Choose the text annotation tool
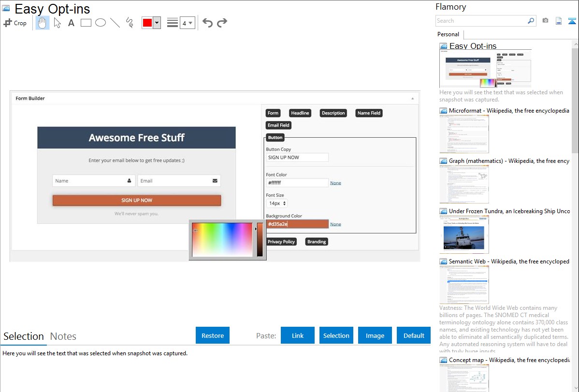This screenshot has height=392, width=579. 71,23
